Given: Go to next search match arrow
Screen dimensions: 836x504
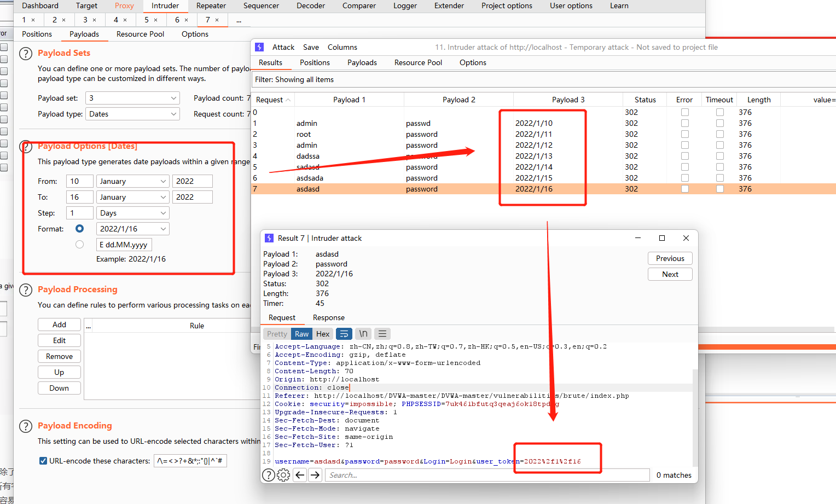Looking at the screenshot, I should point(315,475).
